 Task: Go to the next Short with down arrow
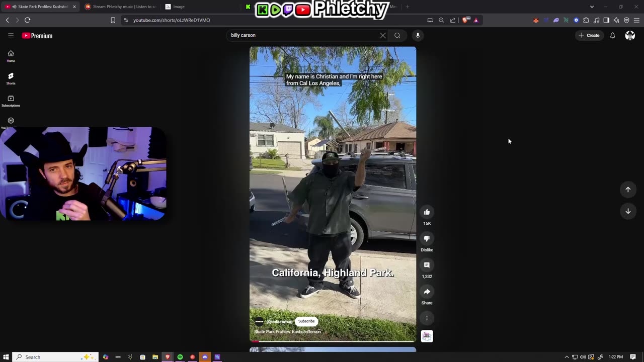click(628, 212)
